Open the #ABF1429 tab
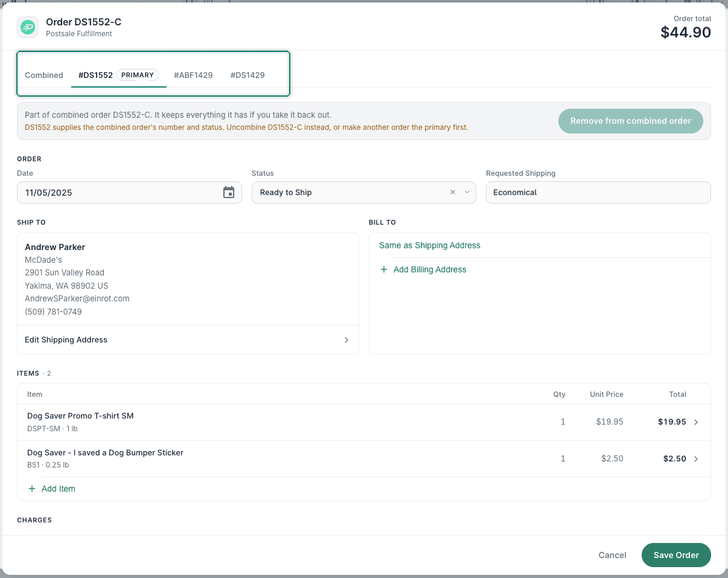 193,75
